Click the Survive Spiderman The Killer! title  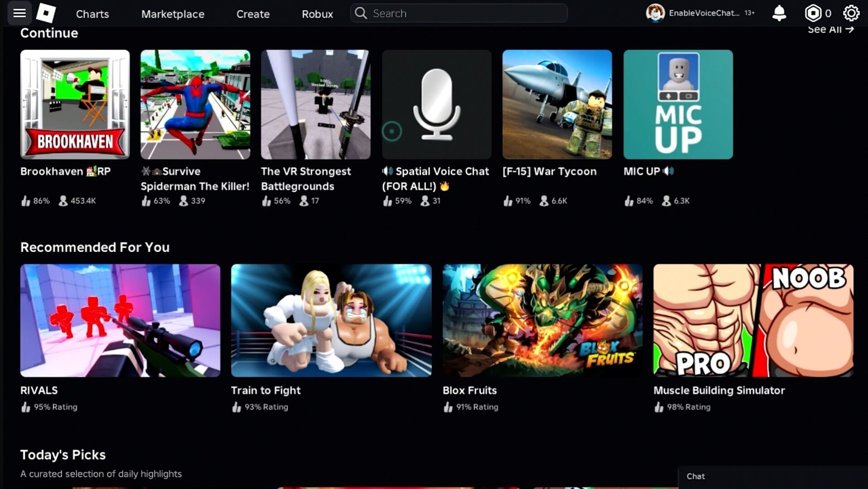(195, 179)
